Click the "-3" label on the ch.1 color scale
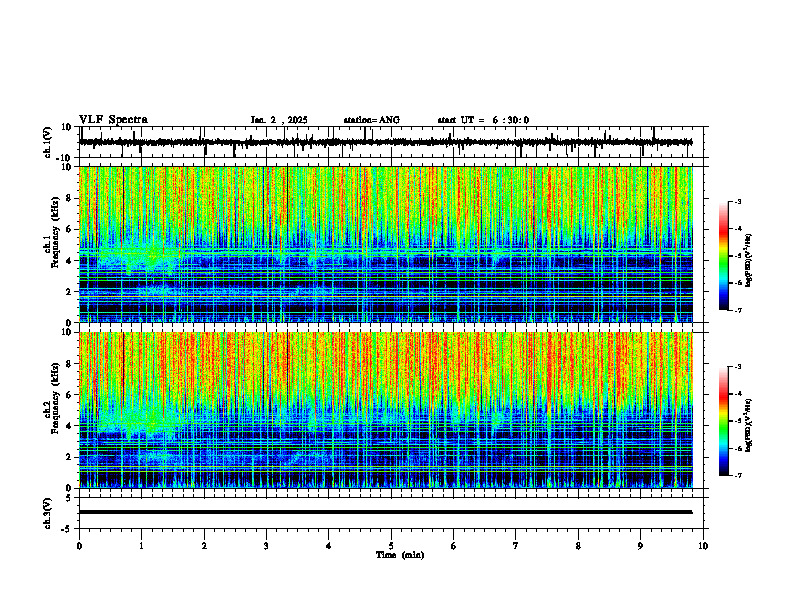 click(x=737, y=201)
